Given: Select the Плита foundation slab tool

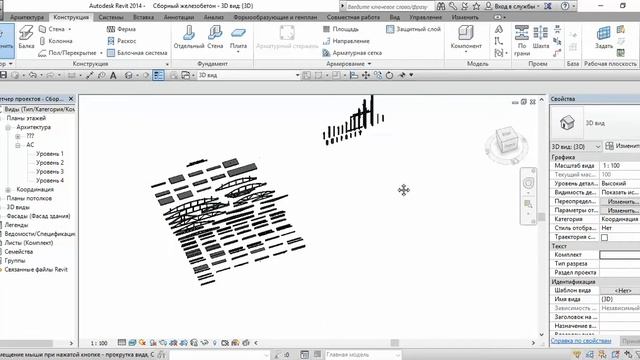Looking at the screenshot, I should point(238,38).
